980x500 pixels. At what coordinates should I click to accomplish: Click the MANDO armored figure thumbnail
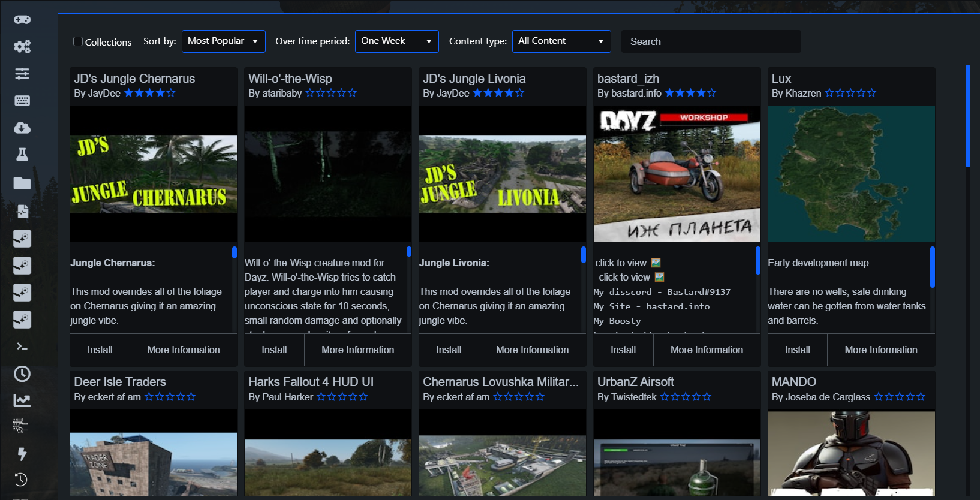click(x=852, y=454)
